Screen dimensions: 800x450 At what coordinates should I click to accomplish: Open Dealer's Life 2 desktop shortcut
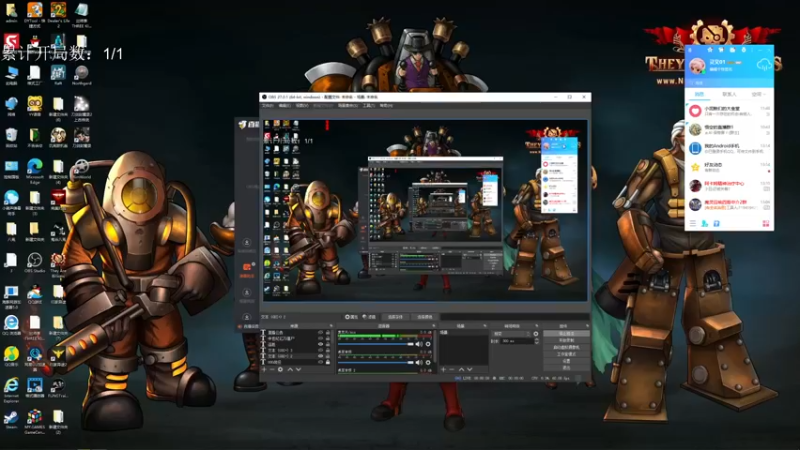click(x=58, y=14)
